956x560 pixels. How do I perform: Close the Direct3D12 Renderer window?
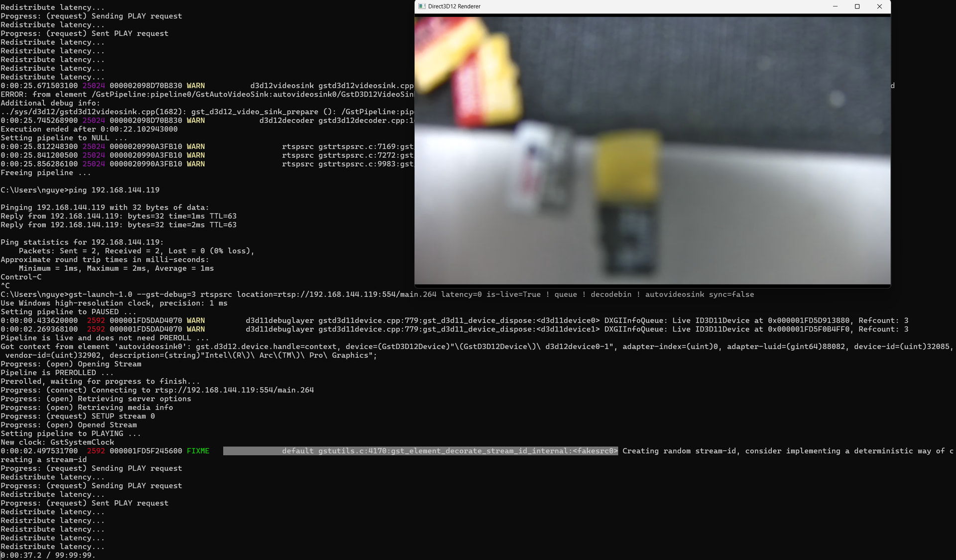coord(879,6)
